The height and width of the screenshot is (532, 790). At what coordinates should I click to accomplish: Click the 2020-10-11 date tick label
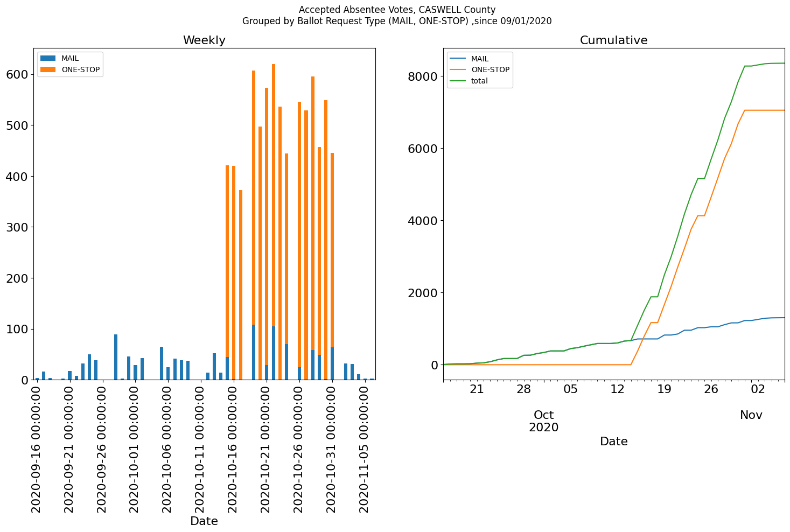coord(200,448)
